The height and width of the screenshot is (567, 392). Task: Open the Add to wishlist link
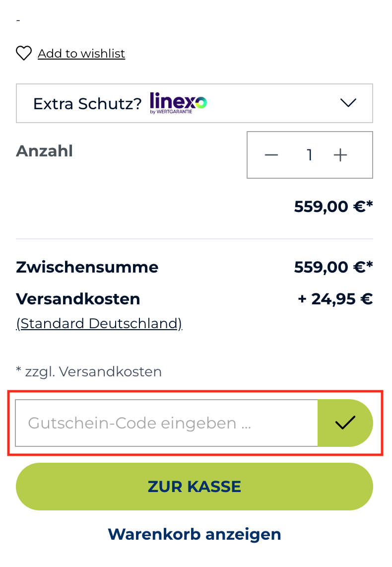tap(81, 53)
